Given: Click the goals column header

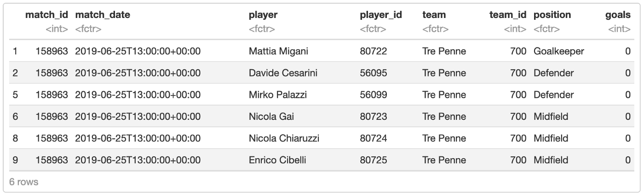Looking at the screenshot, I should (x=618, y=15).
